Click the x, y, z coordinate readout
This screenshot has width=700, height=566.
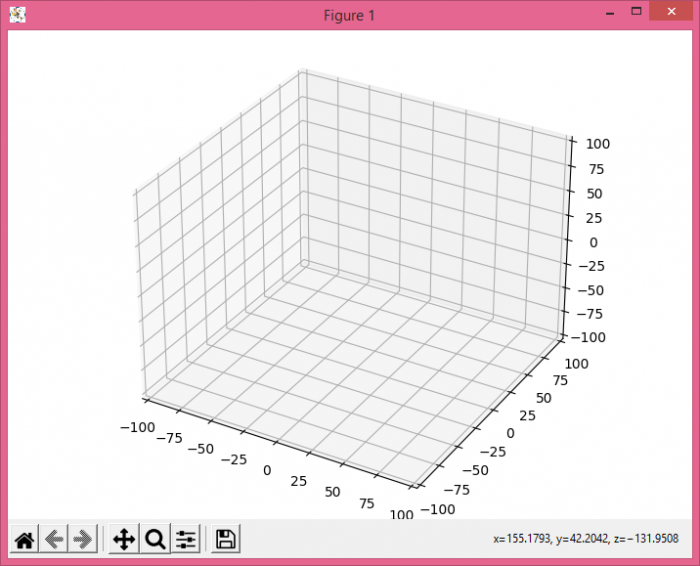click(x=586, y=539)
